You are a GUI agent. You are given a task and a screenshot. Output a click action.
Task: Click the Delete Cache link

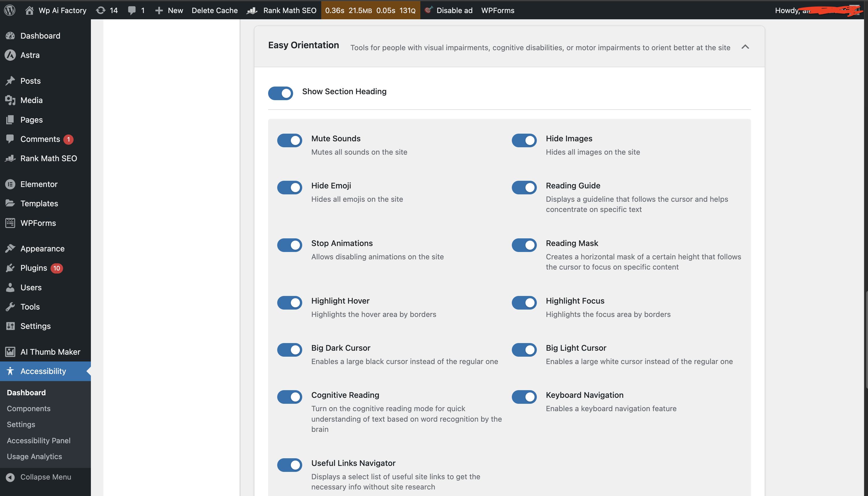(214, 10)
